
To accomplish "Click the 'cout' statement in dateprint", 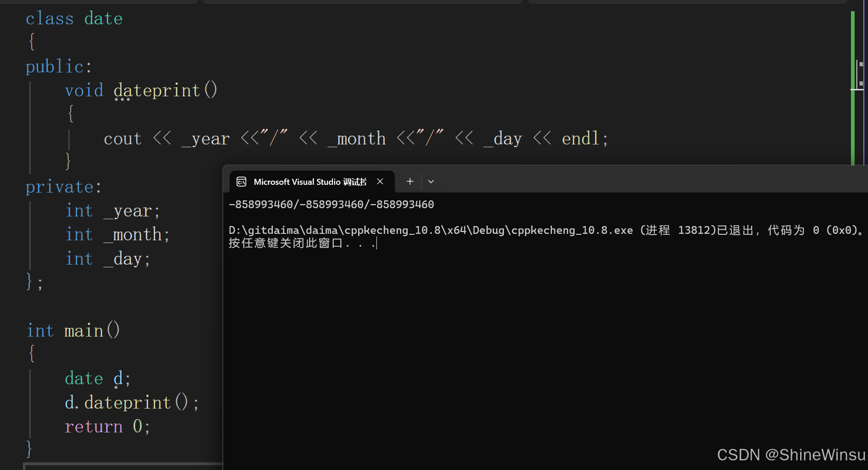I will point(356,138).
